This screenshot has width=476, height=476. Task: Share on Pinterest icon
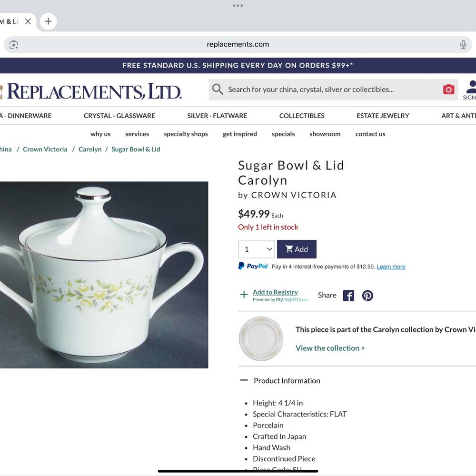pos(367,296)
